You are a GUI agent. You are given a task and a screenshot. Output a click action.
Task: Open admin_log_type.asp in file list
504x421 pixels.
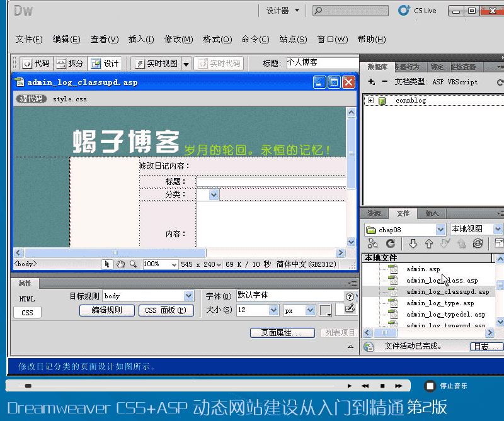(440, 303)
